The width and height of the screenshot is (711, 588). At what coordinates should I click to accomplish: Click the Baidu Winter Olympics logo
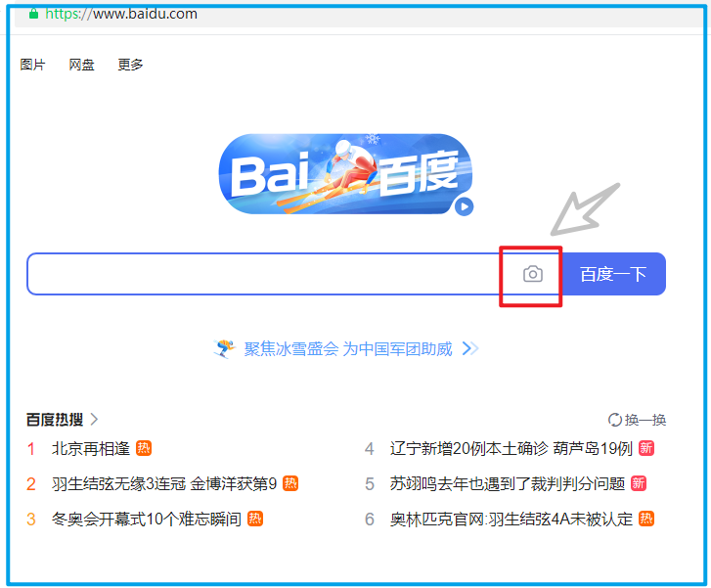click(345, 174)
